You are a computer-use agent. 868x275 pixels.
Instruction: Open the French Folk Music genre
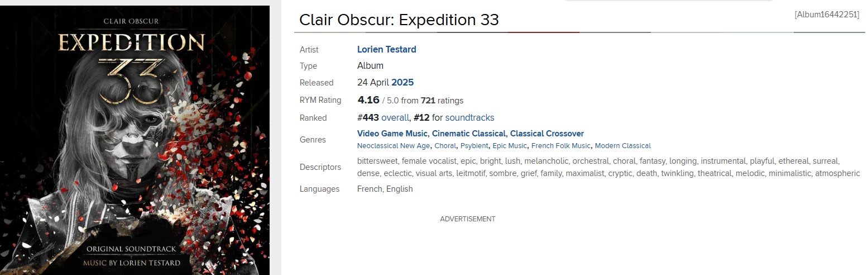click(560, 146)
